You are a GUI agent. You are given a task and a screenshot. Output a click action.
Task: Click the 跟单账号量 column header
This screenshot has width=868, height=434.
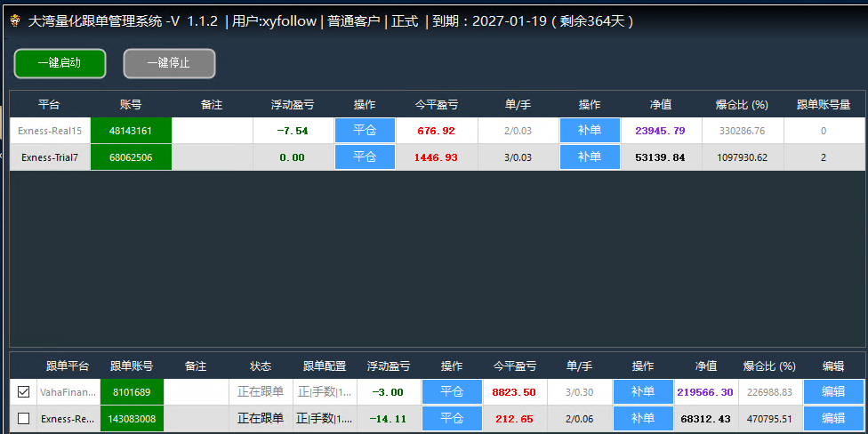pos(824,105)
